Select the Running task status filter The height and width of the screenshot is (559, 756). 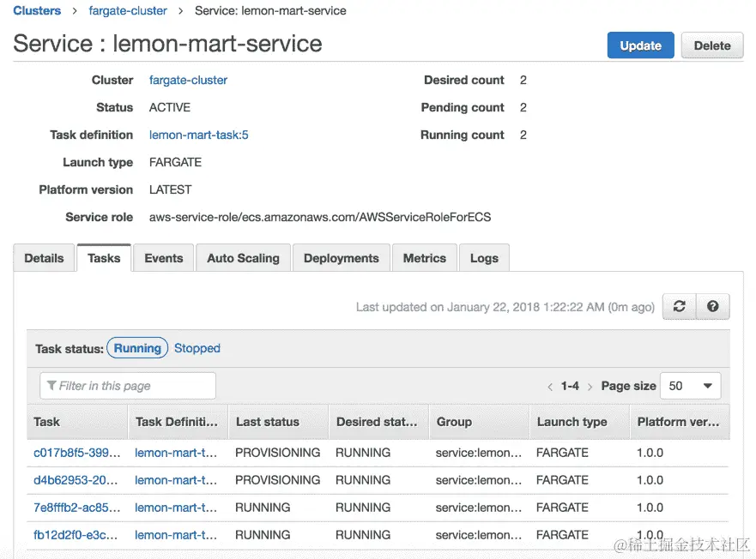click(x=137, y=348)
